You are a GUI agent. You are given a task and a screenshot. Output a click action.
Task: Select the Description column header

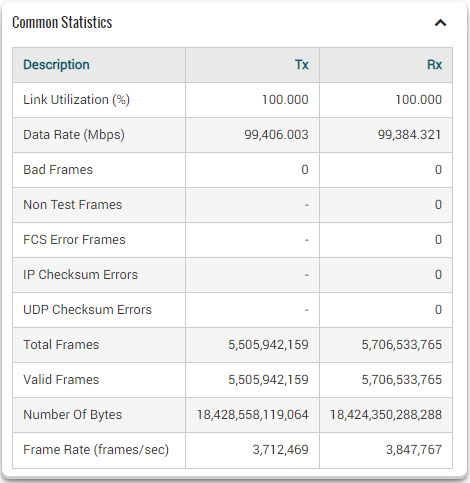56,65
